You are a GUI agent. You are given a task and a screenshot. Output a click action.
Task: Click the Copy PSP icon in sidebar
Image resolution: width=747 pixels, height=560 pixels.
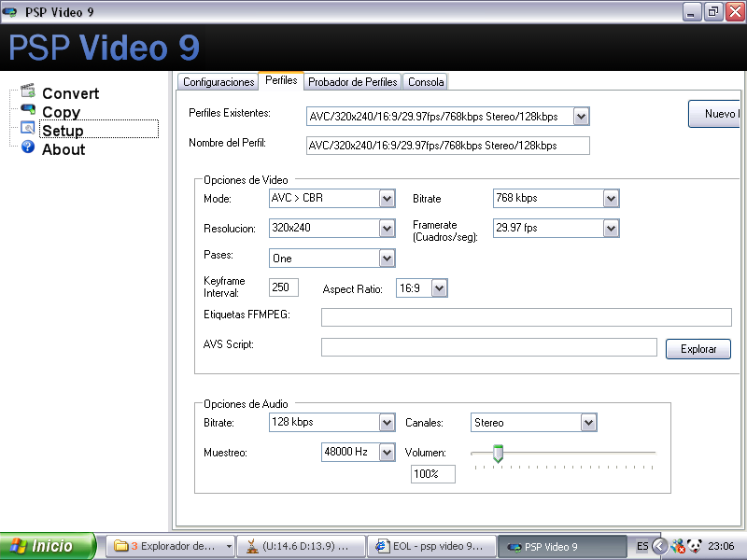[28, 109]
